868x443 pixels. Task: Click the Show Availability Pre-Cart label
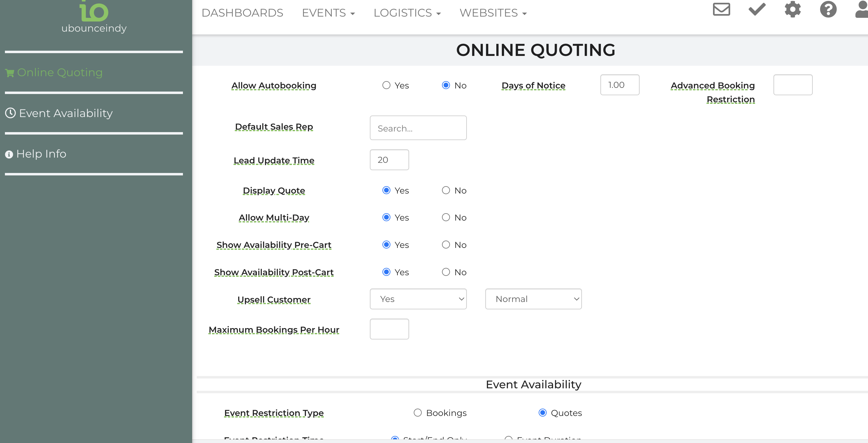coord(274,245)
